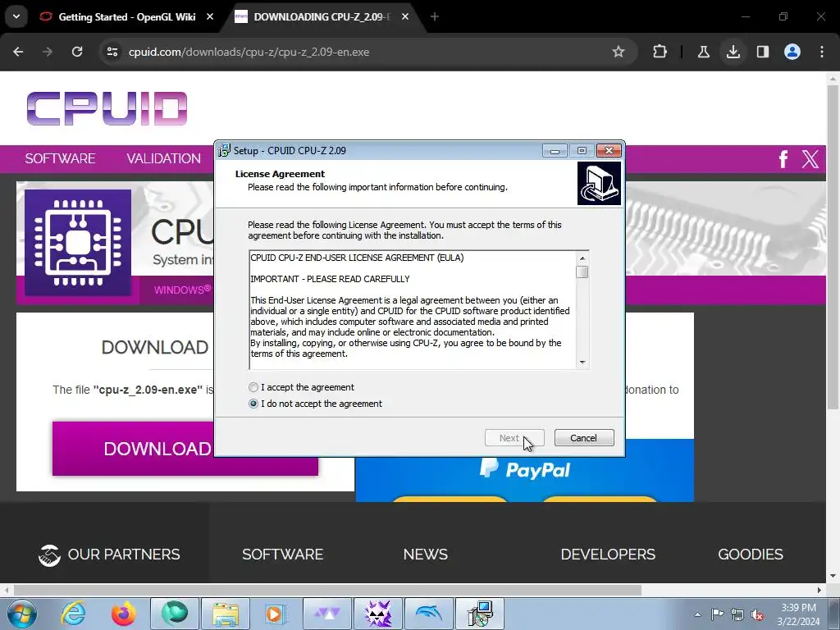Switch to DOWNLOADING CPU-Z tab
Screen dimensions: 840x630
coord(322,17)
